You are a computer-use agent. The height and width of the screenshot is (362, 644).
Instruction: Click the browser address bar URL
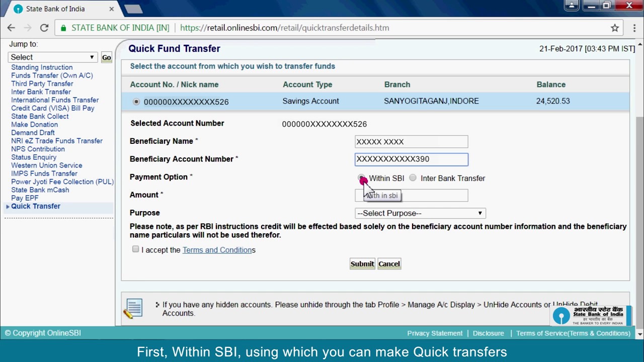coord(284,28)
